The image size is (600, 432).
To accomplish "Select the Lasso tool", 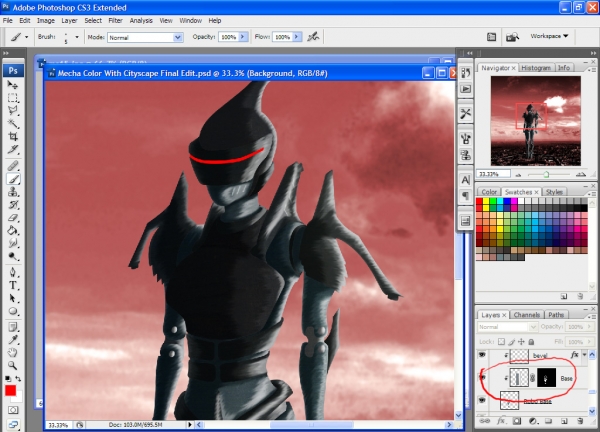I will click(13, 111).
